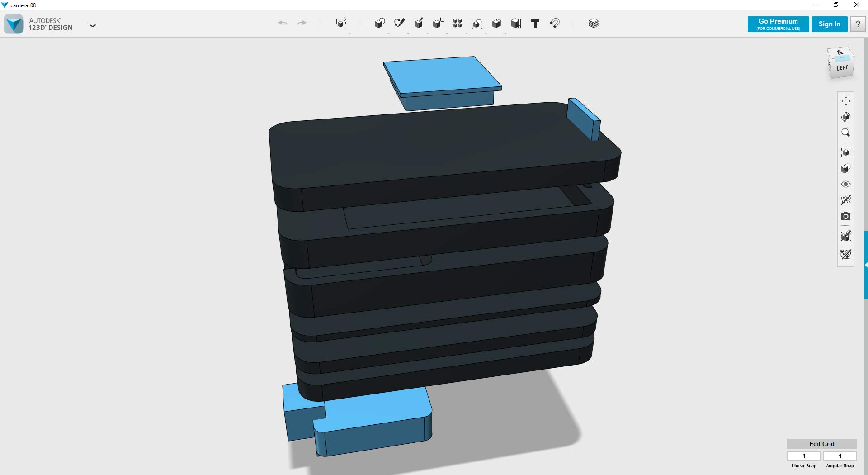868x475 pixels.
Task: Pick the Construct tool icon
Action: tap(419, 24)
